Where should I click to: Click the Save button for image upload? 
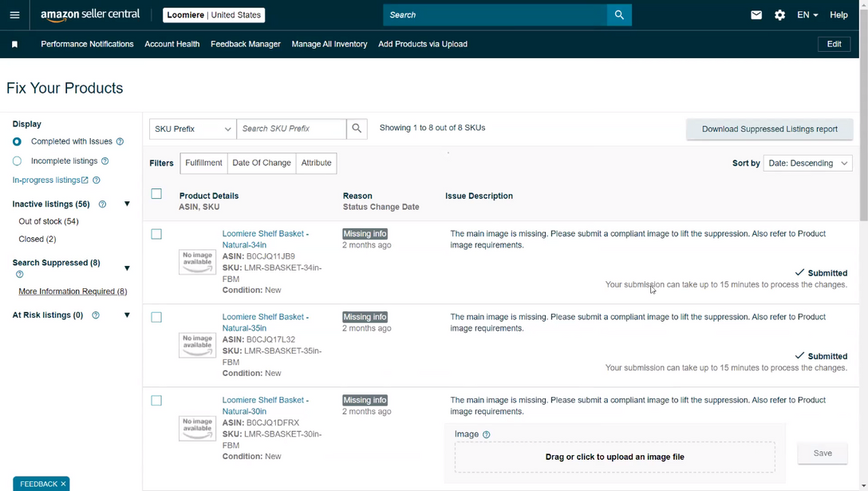823,453
